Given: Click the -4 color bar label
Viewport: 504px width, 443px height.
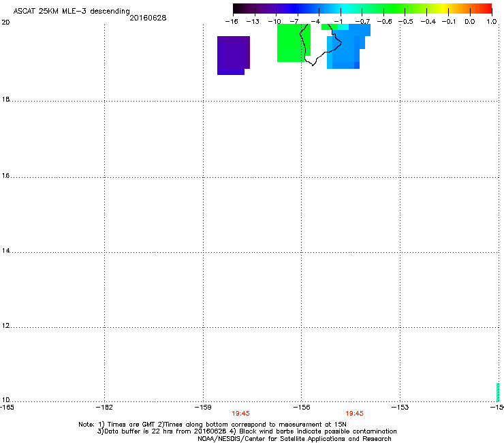Looking at the screenshot, I should coord(315,22).
